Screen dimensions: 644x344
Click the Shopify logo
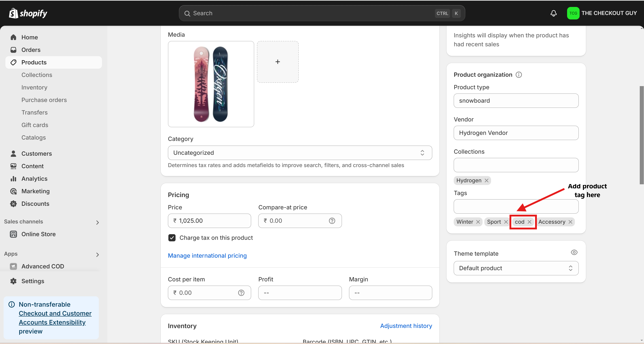28,13
